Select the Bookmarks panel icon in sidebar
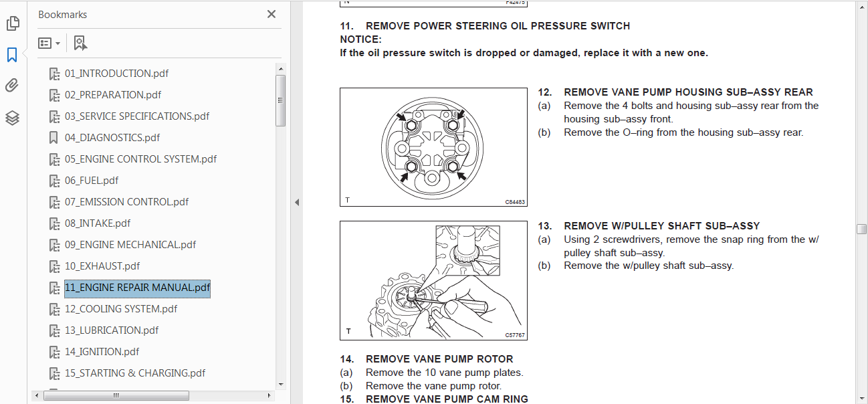Viewport: 868px width, 404px height. [12, 55]
